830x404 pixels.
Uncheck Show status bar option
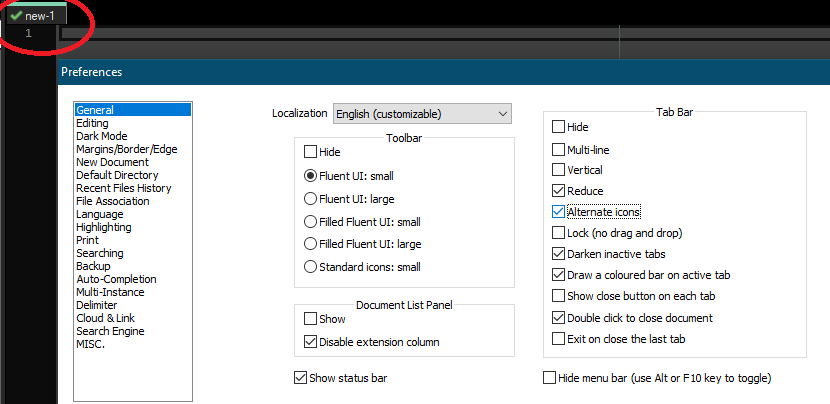coord(301,378)
